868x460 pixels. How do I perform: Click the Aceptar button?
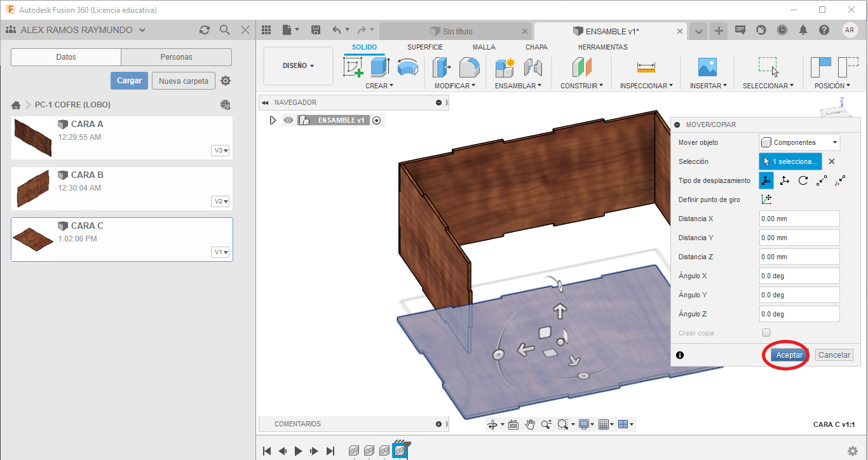(789, 355)
